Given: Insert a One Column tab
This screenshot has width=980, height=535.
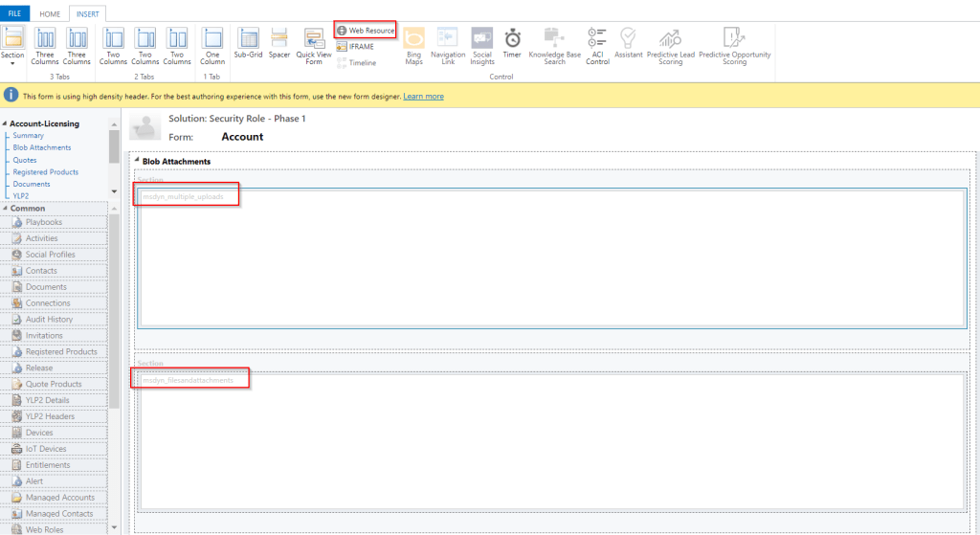Looking at the screenshot, I should click(x=212, y=45).
